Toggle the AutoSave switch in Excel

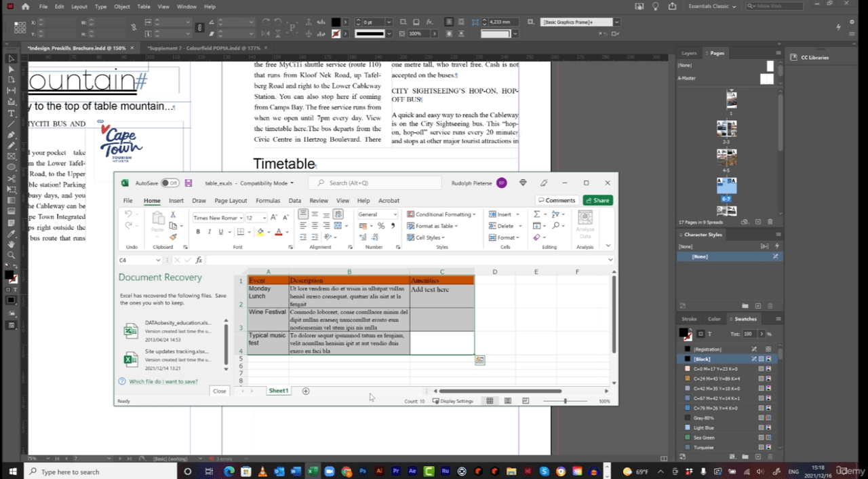click(170, 183)
